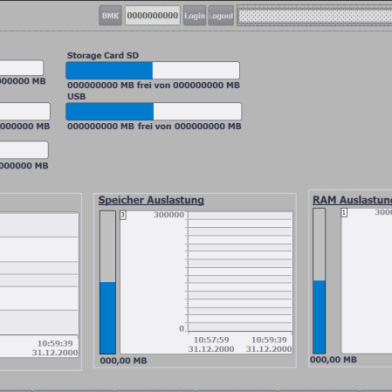Click the 10:57:59 start time label
Image resolution: width=392 pixels, height=392 pixels.
coord(211,340)
